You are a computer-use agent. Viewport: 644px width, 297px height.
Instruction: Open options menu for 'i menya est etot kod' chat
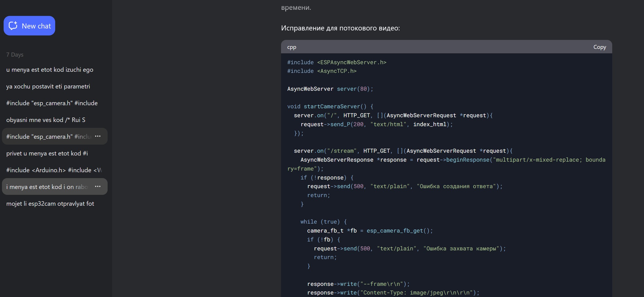[x=98, y=186]
